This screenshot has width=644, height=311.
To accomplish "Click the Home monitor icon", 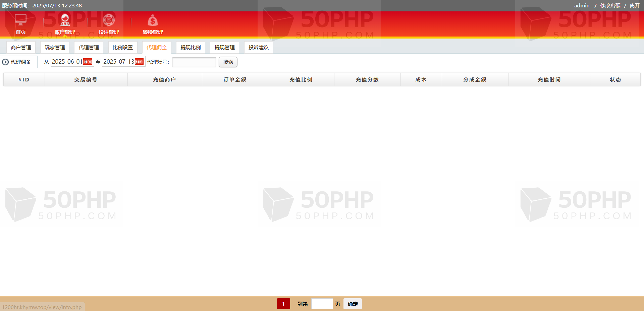I will tap(20, 20).
